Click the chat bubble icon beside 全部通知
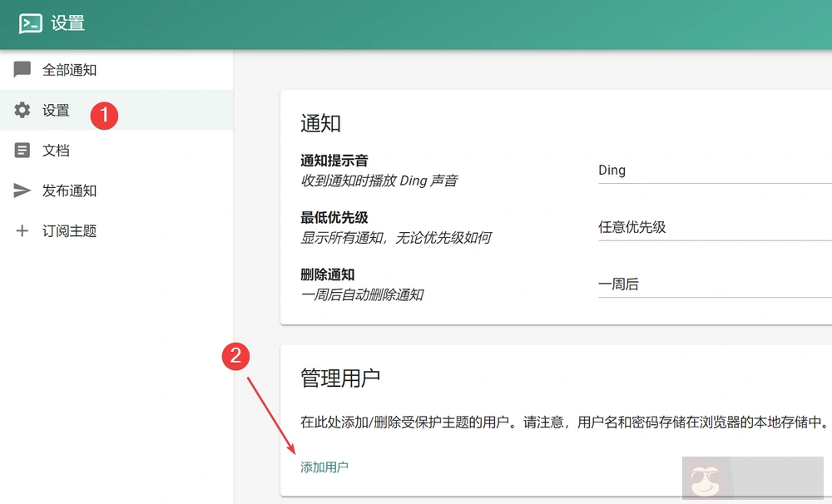This screenshot has width=832, height=504. [x=22, y=70]
